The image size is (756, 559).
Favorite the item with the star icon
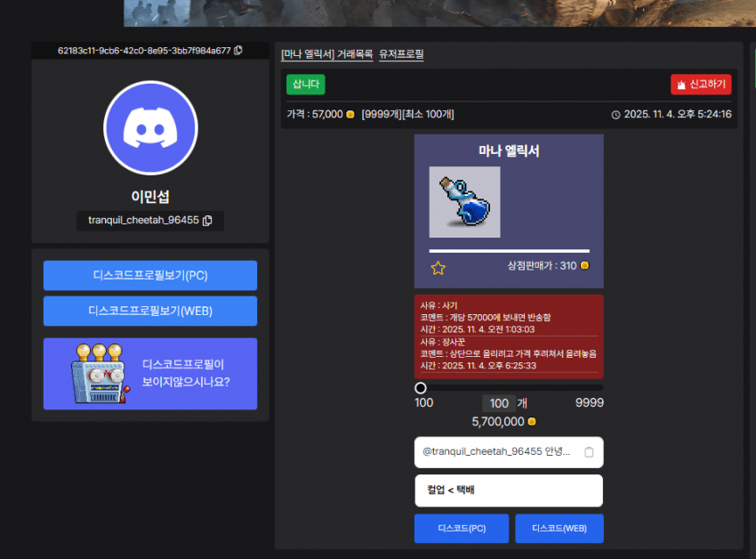click(x=438, y=268)
